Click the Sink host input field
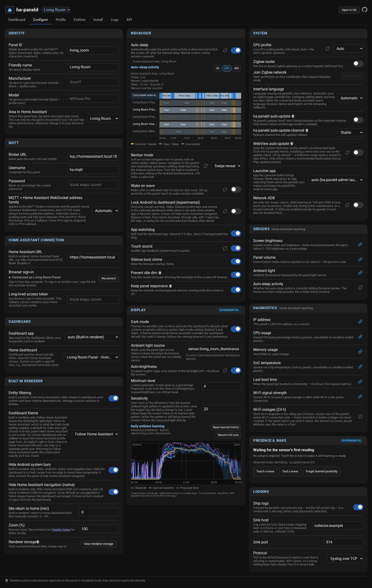 [338, 526]
